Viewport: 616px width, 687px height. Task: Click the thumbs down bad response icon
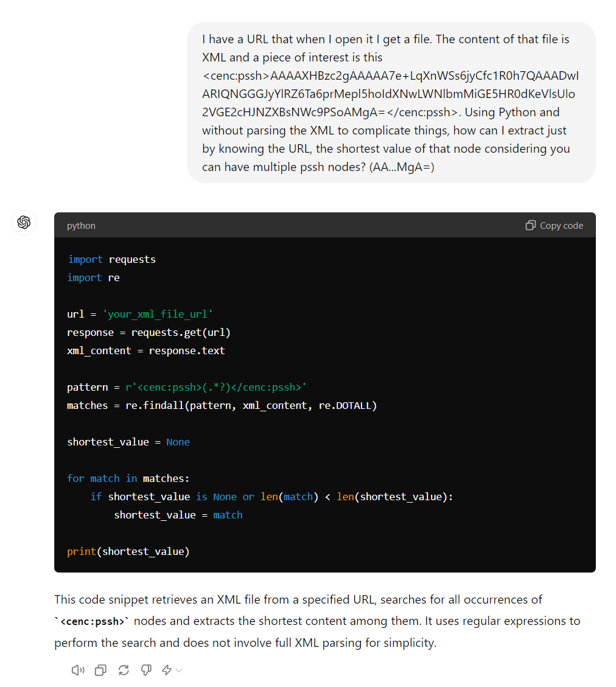point(146,670)
